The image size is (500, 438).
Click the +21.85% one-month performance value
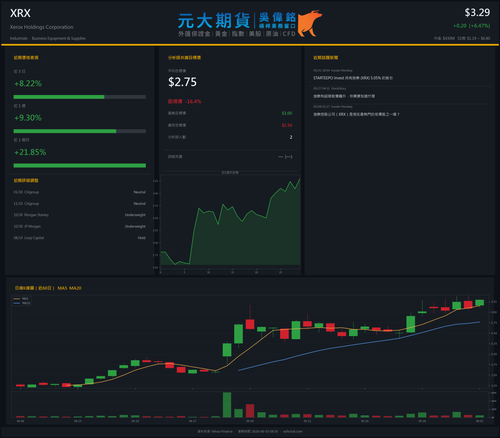(30, 152)
